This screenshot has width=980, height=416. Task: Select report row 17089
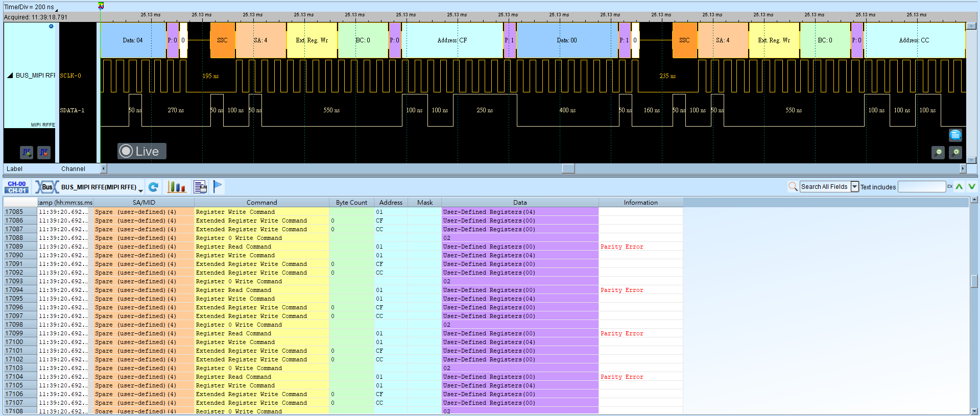[x=343, y=247]
